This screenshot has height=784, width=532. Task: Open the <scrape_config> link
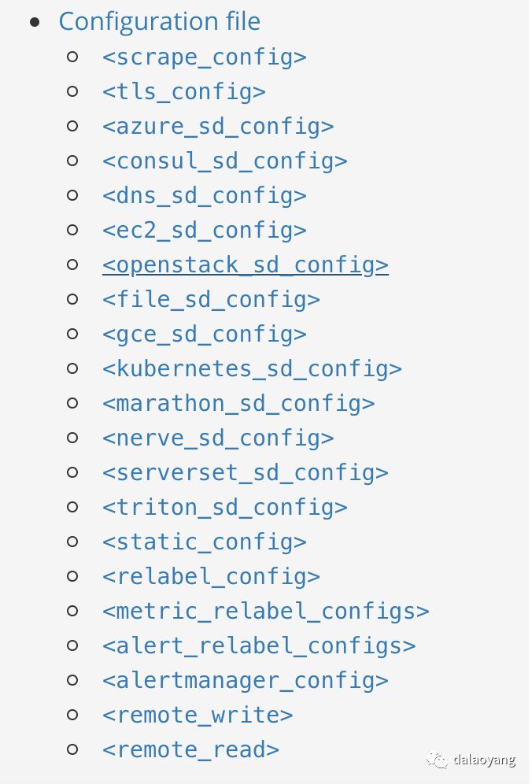(x=205, y=57)
